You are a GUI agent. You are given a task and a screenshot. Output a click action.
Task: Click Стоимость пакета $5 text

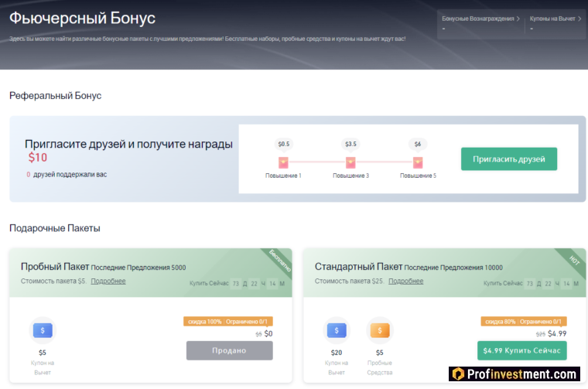coord(53,281)
